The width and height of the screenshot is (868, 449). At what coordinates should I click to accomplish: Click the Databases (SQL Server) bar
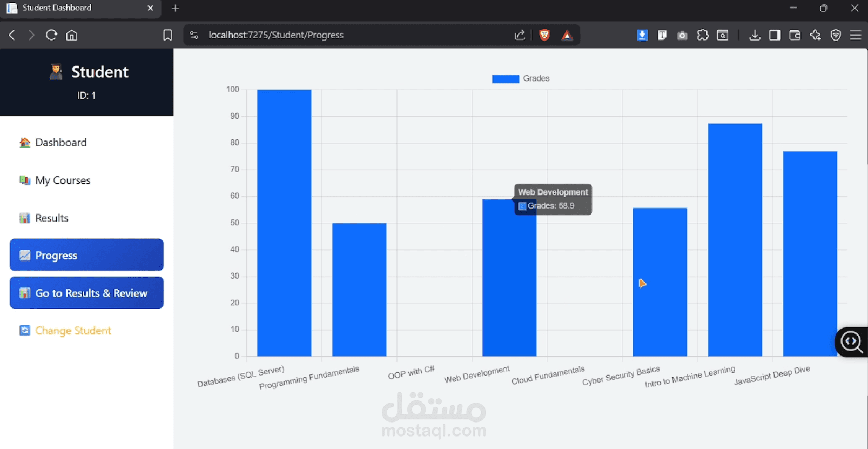point(284,223)
